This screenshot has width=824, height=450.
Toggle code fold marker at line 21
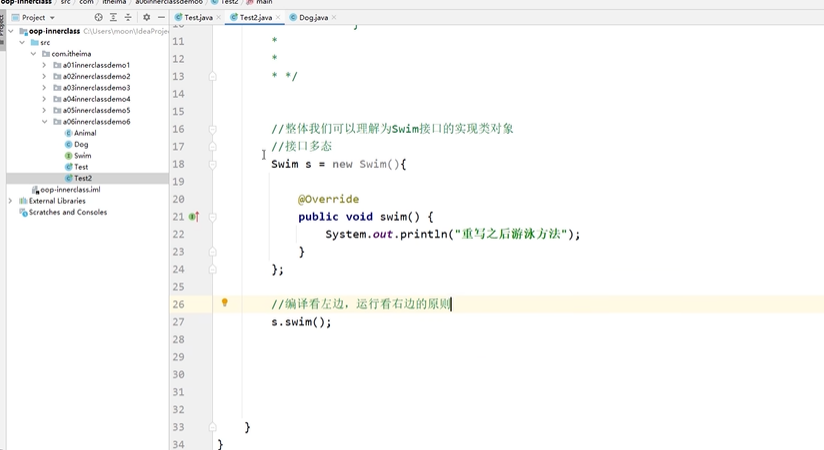(x=212, y=217)
